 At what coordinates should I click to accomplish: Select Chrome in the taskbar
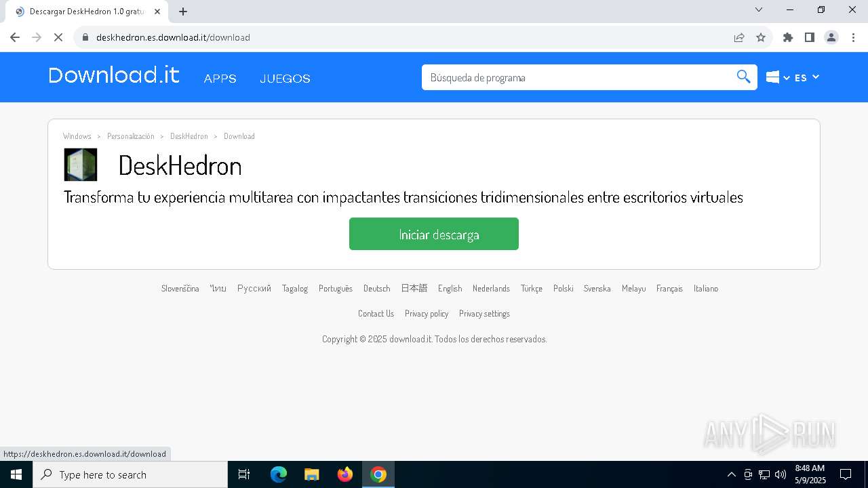click(378, 474)
